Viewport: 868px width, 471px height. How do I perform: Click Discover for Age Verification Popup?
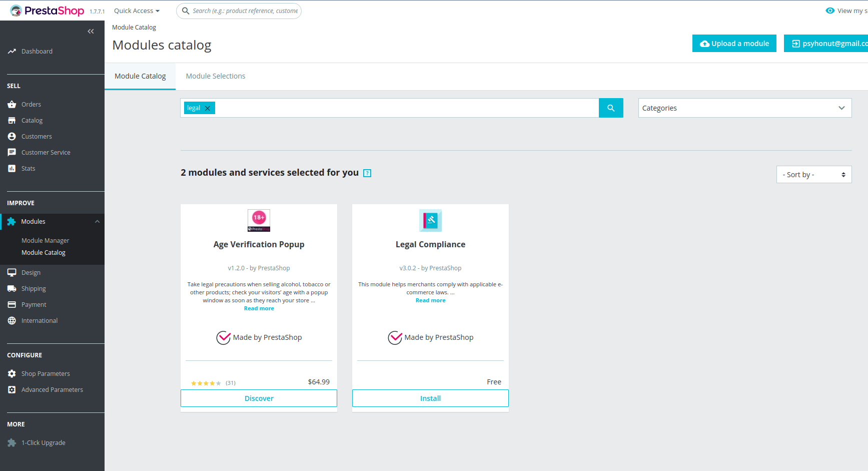(259, 398)
